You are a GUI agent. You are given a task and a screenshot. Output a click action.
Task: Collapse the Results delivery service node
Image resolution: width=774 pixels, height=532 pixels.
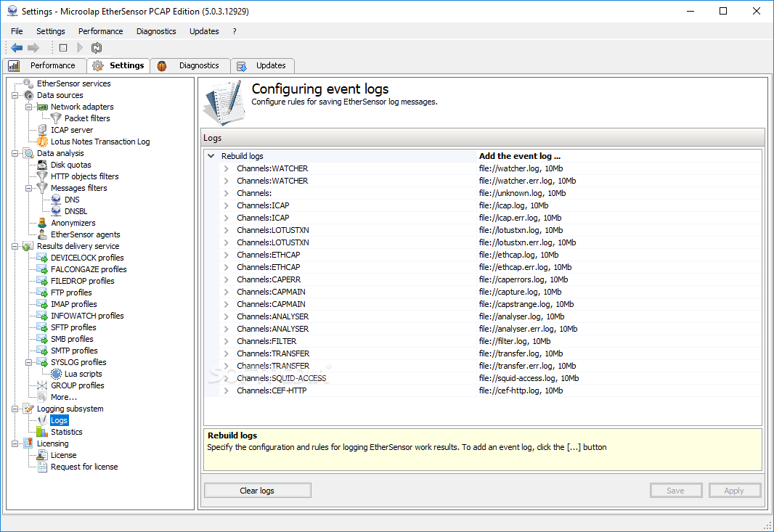pyautogui.click(x=15, y=246)
